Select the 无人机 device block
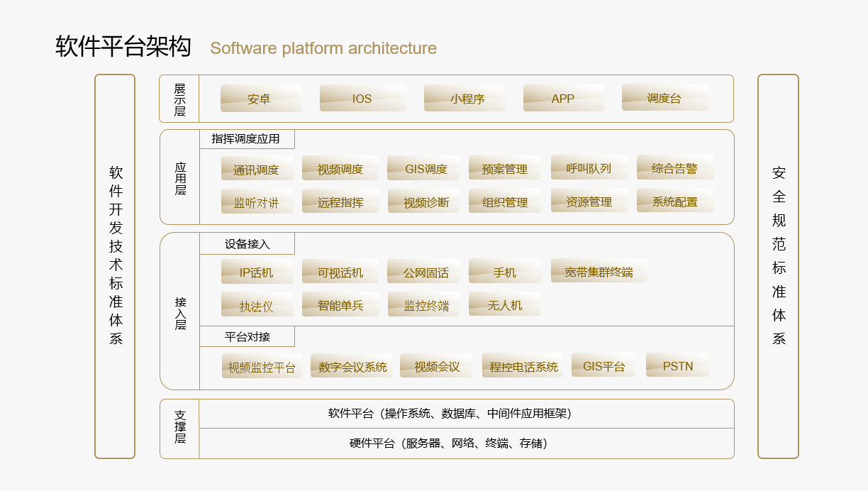Image resolution: width=868 pixels, height=491 pixels. [504, 305]
